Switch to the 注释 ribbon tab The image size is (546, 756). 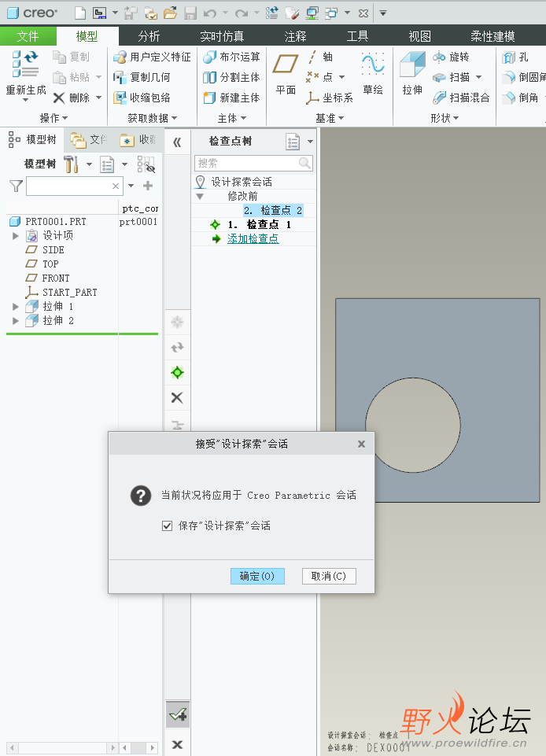pyautogui.click(x=295, y=36)
